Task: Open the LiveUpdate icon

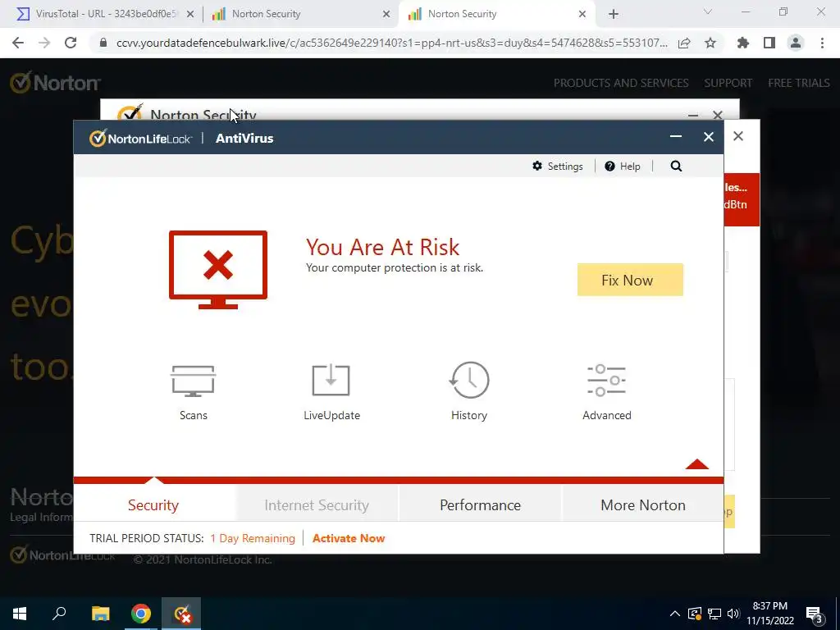Action: (x=331, y=381)
